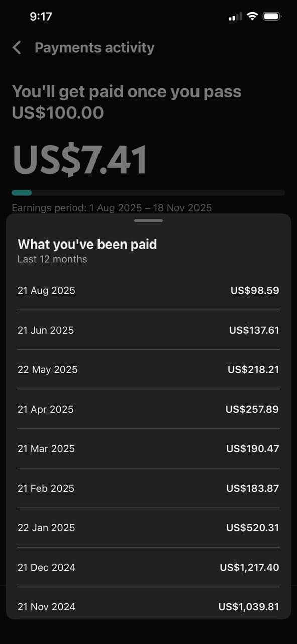Tap the earnings progress bar

[x=148, y=193]
